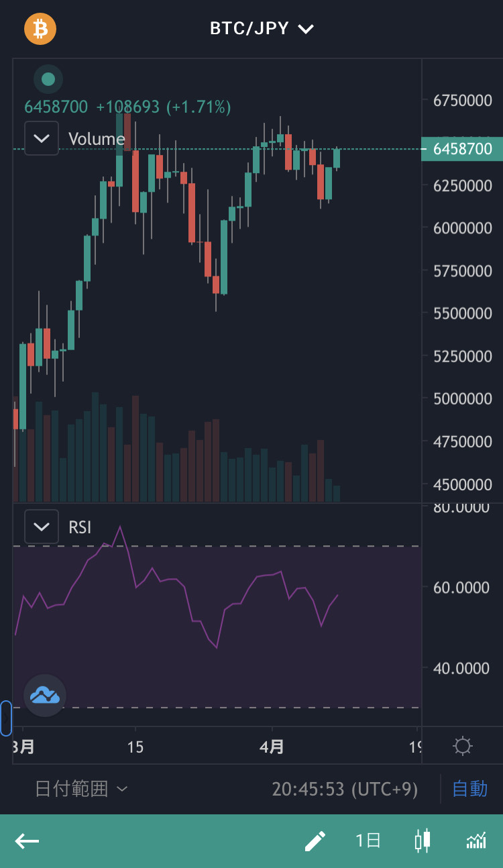This screenshot has width=503, height=868.
Task: Open the 日付範囲 date range dropdown
Action: (81, 789)
